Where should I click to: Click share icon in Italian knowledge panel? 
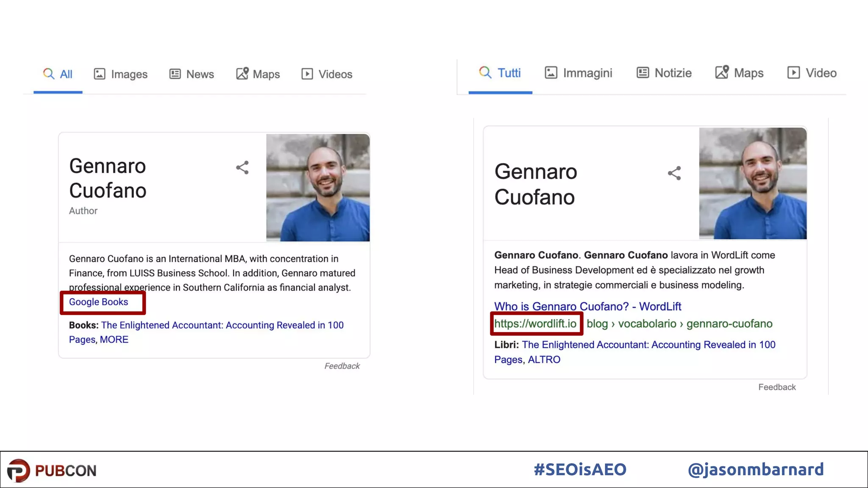point(674,173)
